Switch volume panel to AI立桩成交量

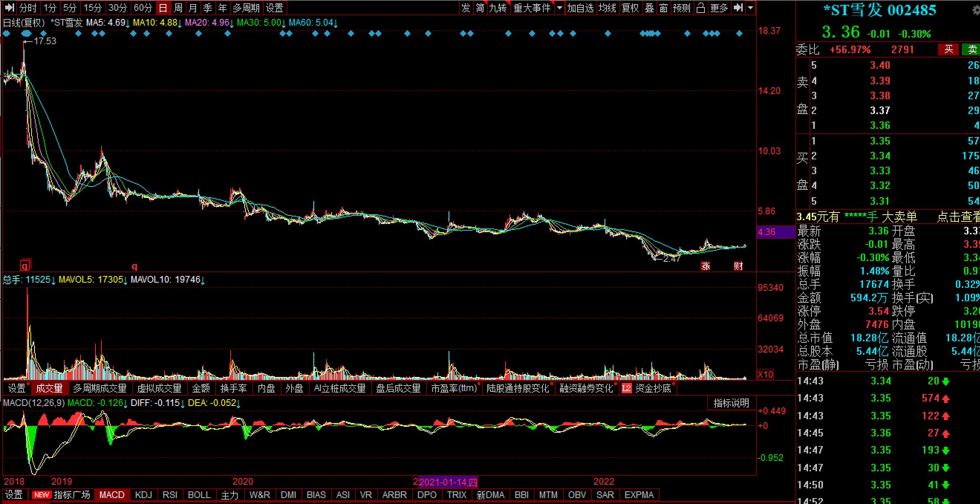pos(339,388)
